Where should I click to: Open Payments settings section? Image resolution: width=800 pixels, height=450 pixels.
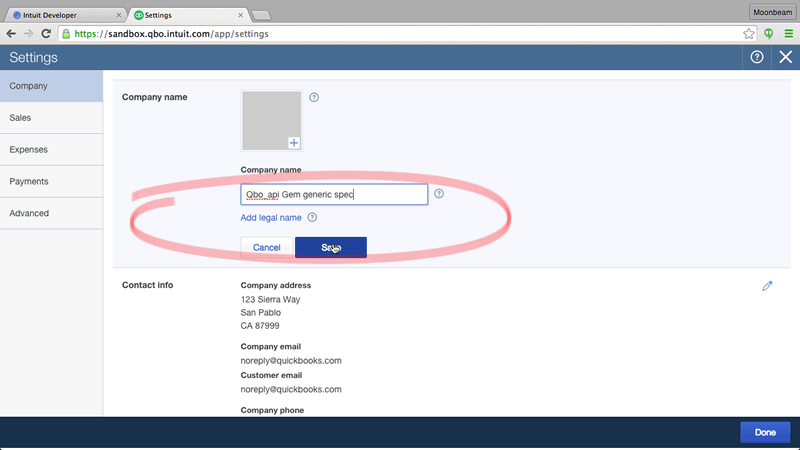click(51, 181)
